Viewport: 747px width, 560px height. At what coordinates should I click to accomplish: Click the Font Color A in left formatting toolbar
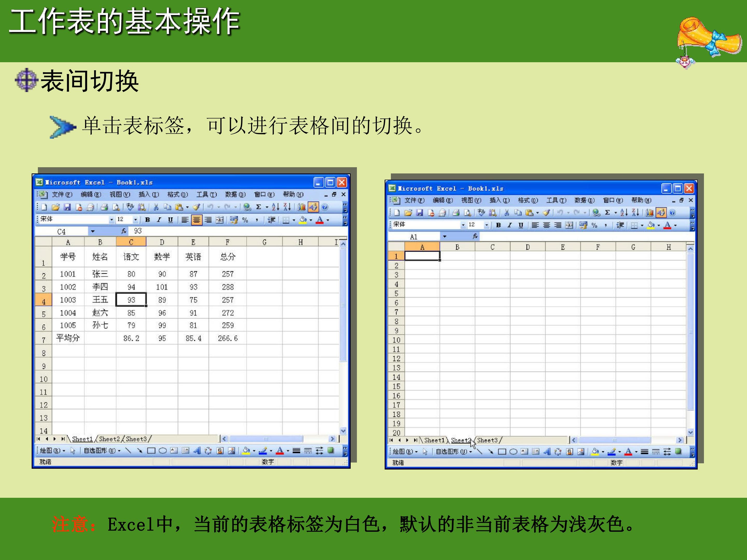coord(320,220)
